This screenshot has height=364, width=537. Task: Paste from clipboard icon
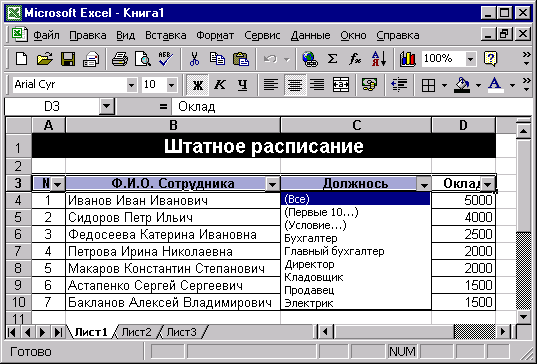coord(241,59)
